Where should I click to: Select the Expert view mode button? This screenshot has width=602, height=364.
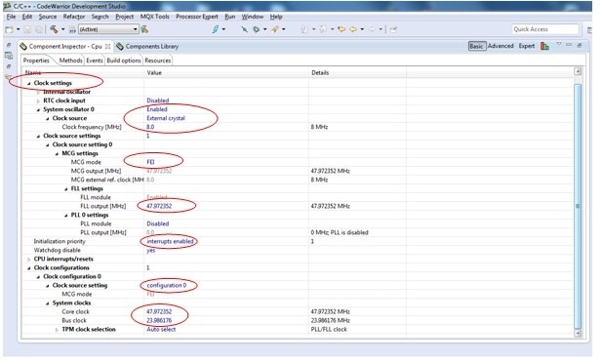(527, 46)
